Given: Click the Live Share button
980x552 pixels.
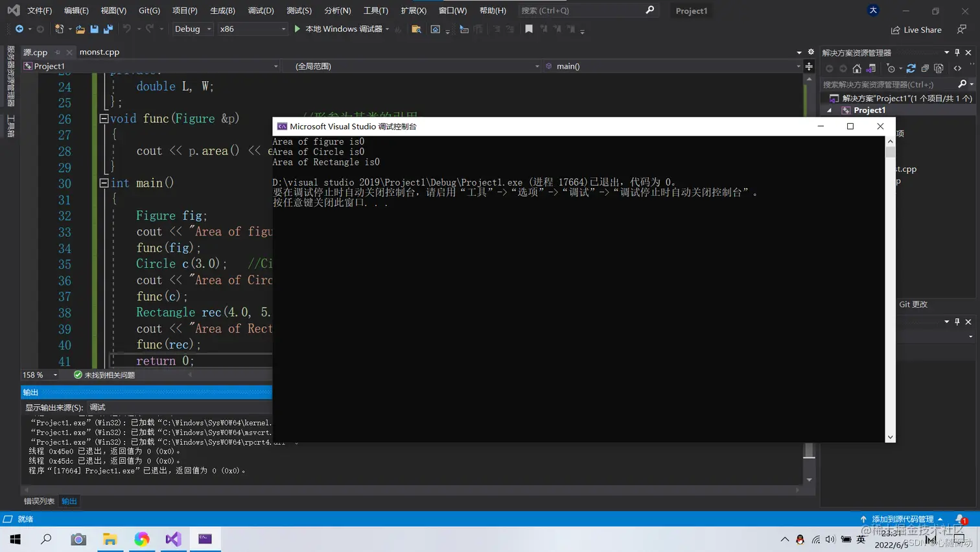Looking at the screenshot, I should point(916,30).
